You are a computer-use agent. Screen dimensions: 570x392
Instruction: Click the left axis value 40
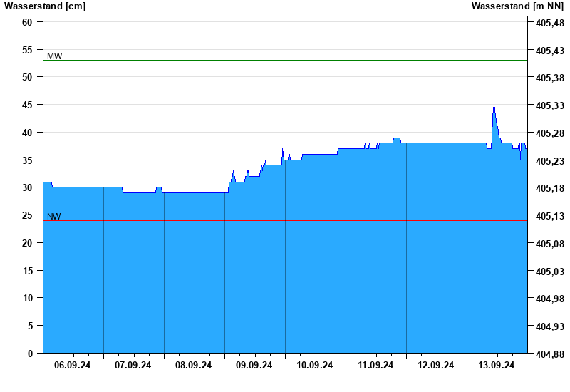pyautogui.click(x=27, y=133)
